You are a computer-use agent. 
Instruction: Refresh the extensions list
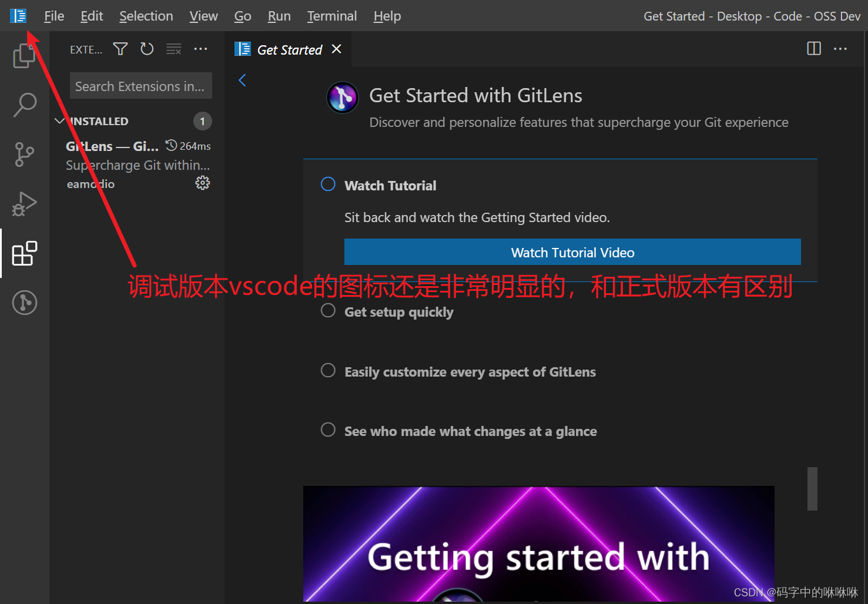(x=147, y=49)
